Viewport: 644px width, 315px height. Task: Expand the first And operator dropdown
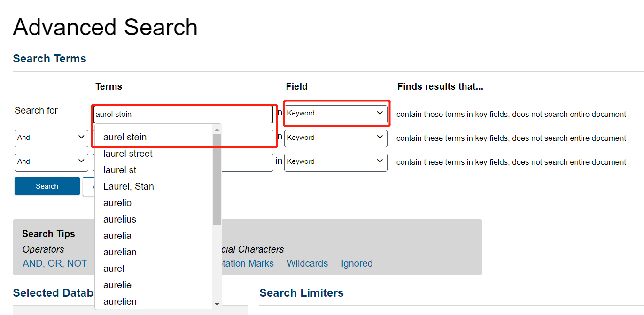pos(51,138)
